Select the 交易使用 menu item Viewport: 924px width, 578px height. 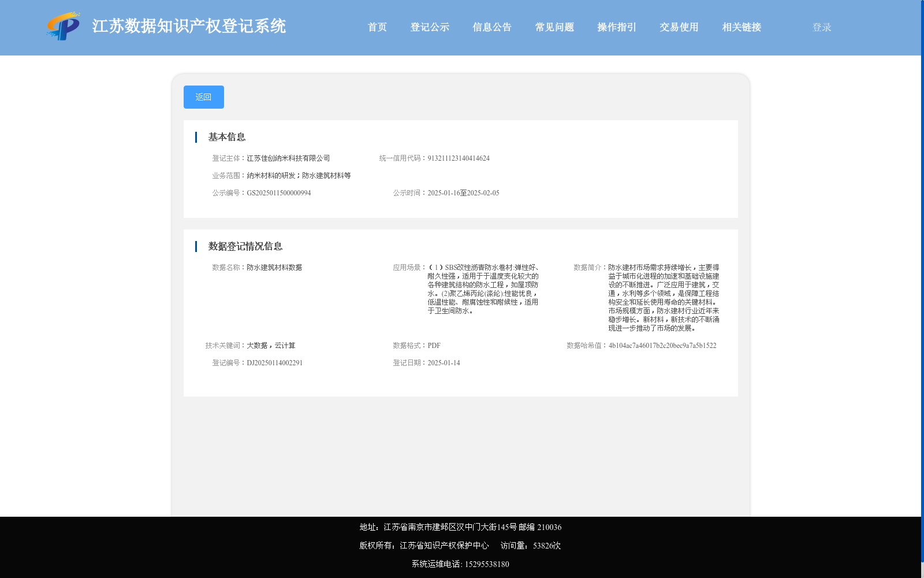[x=679, y=27]
